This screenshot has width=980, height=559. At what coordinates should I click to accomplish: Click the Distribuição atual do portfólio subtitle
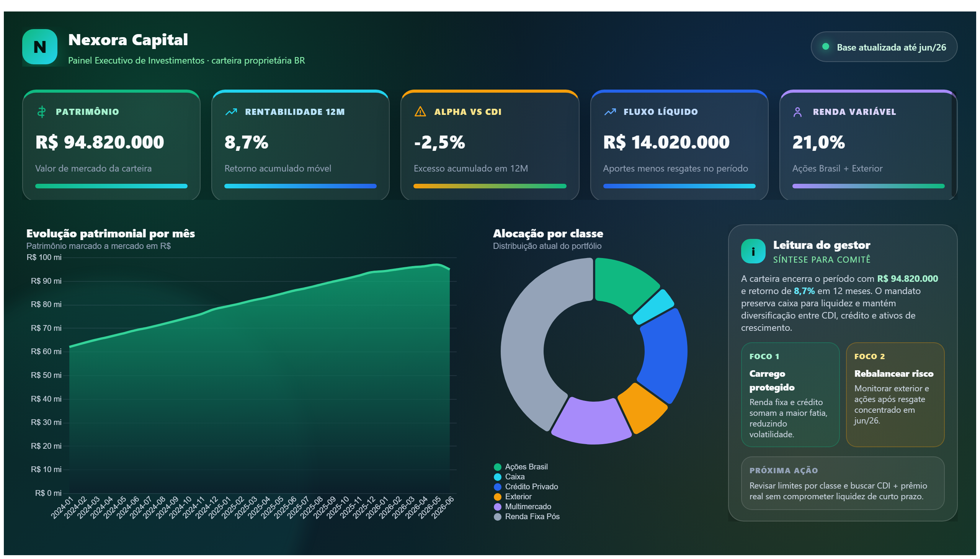[547, 246]
